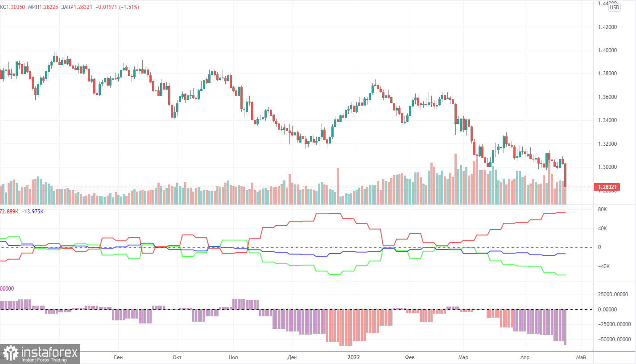636x364 pixels.
Task: Click the 40K indicator scale label
Action: coord(602,229)
